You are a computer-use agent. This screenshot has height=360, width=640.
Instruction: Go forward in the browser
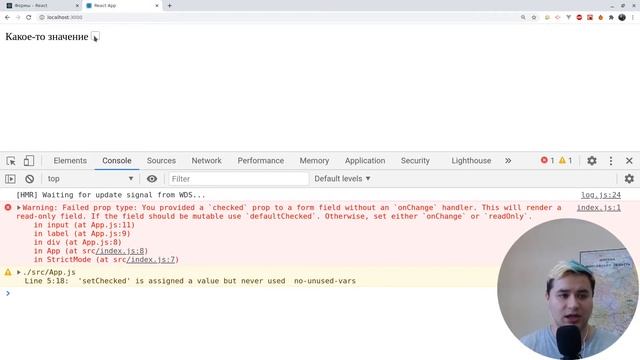coord(18,18)
